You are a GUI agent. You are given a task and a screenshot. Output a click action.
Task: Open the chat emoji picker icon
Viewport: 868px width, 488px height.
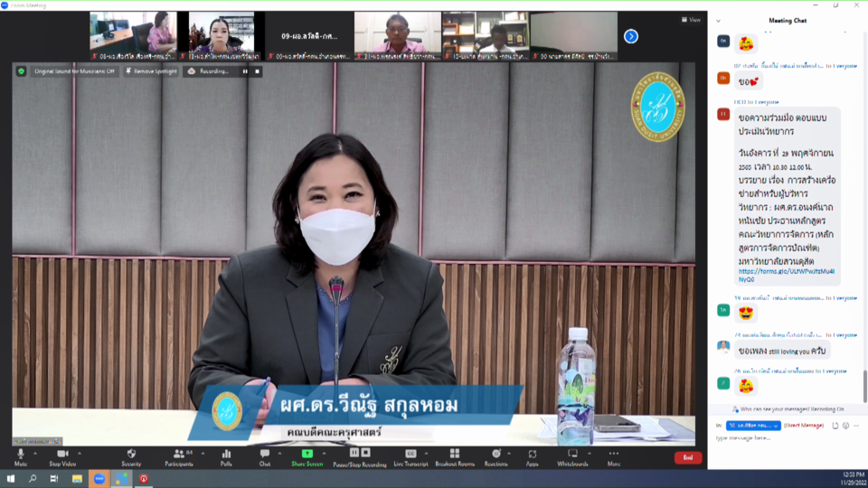[846, 426]
